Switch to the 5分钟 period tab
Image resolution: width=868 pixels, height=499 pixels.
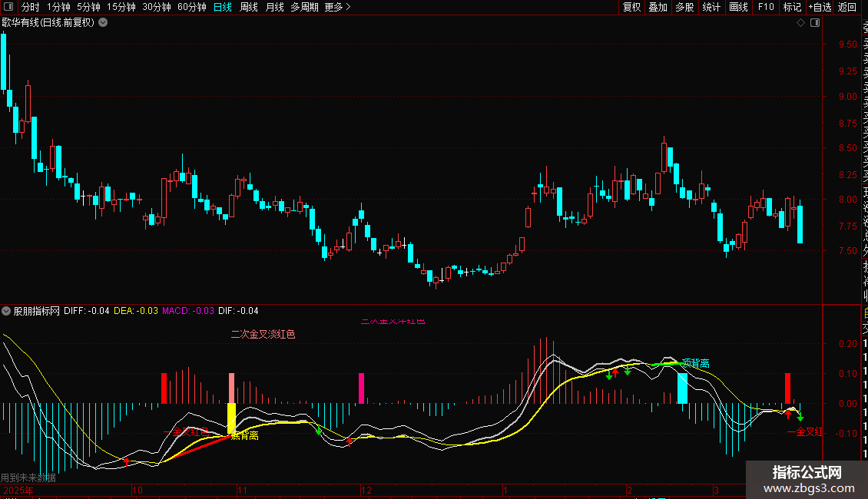(x=88, y=7)
